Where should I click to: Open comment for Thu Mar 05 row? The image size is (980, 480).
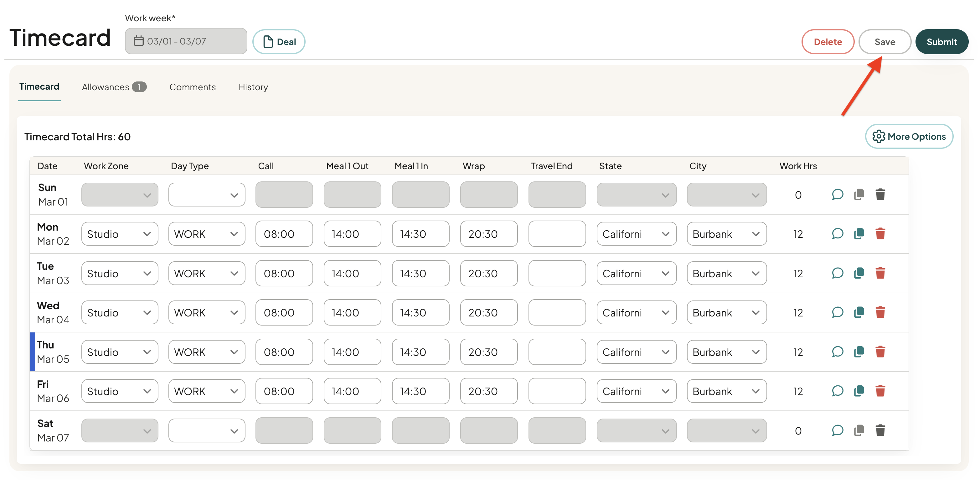pyautogui.click(x=837, y=352)
